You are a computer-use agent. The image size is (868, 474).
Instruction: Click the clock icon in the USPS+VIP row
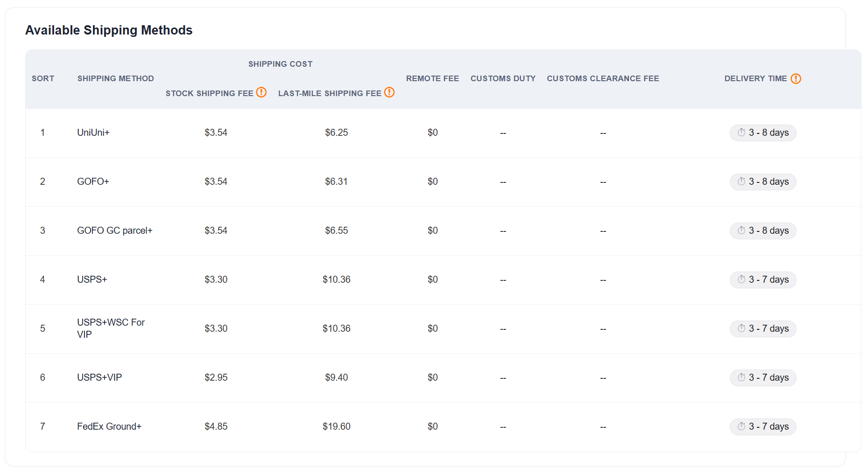[x=741, y=377]
